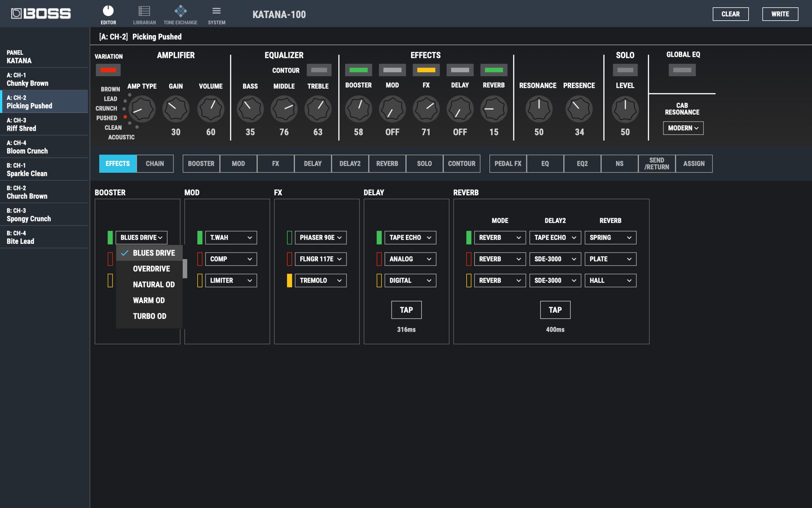Open the T.WAH mod type dropdown
Image resolution: width=812 pixels, height=508 pixels.
click(x=231, y=237)
